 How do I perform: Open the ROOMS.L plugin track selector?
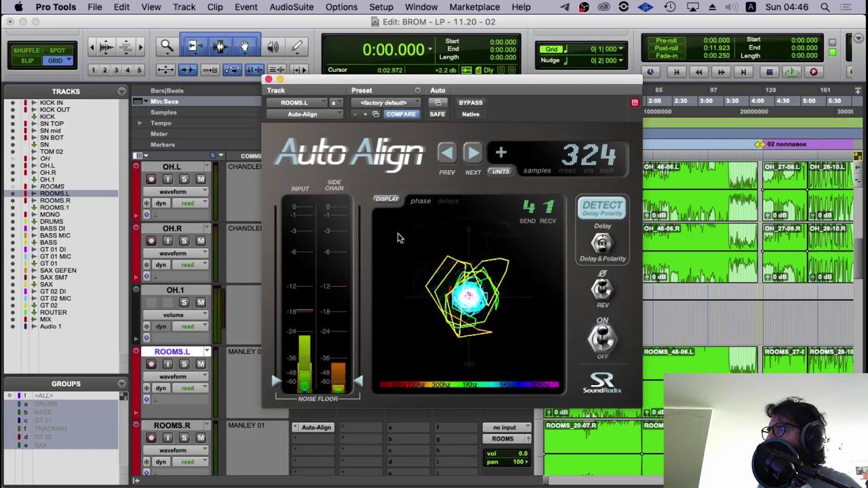pyautogui.click(x=297, y=103)
